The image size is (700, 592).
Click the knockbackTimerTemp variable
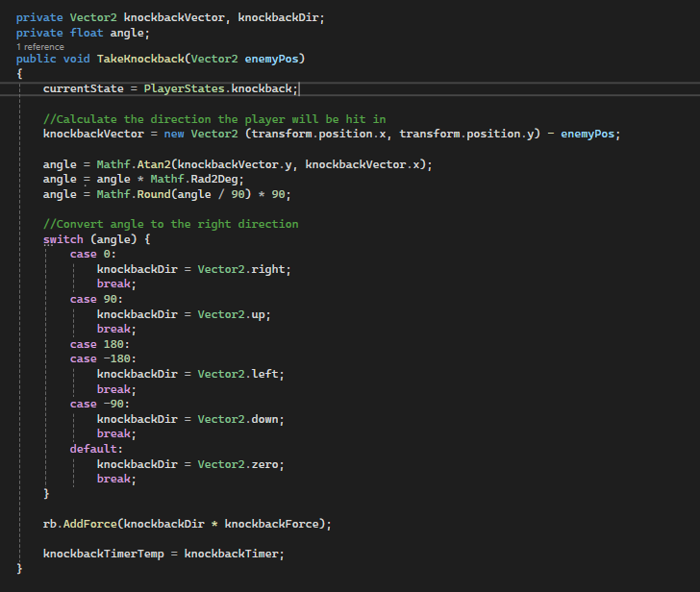[108, 554]
